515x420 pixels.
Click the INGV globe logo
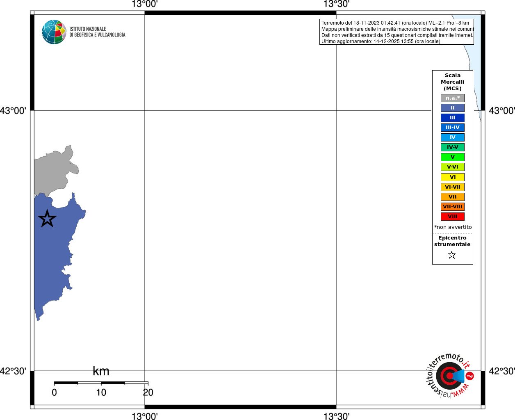tap(54, 32)
